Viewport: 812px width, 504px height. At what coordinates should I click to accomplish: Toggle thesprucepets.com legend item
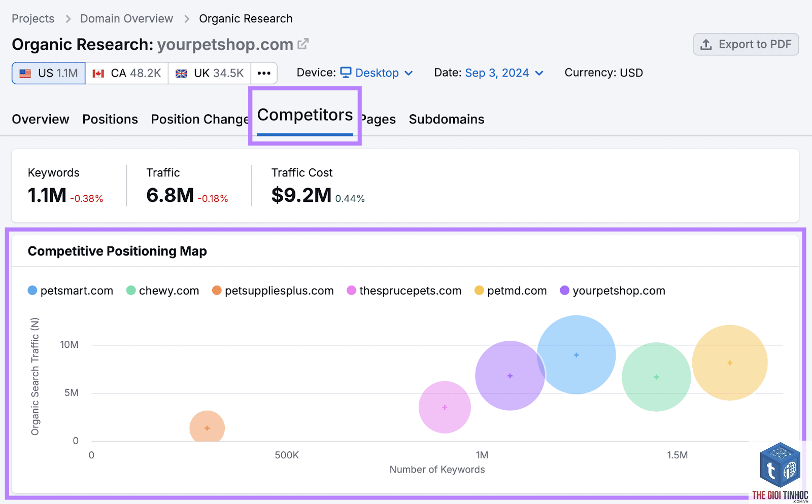pos(404,291)
